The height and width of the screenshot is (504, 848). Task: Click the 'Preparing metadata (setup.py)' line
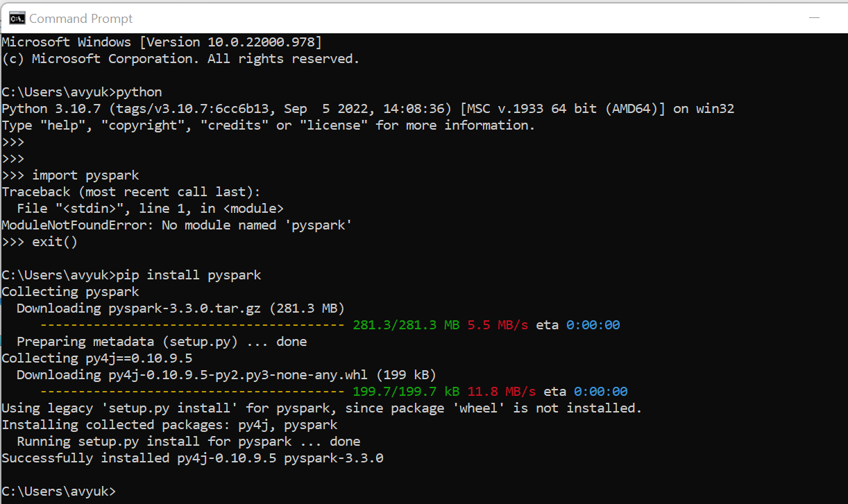(162, 342)
